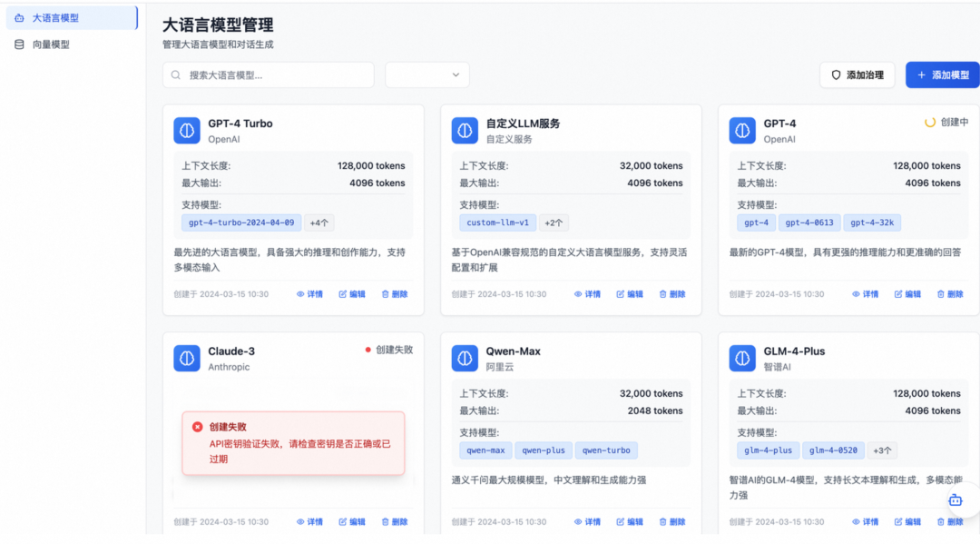Expand the +4个 models tag on GPT-4 Turbo
The image size is (980, 544).
click(319, 222)
